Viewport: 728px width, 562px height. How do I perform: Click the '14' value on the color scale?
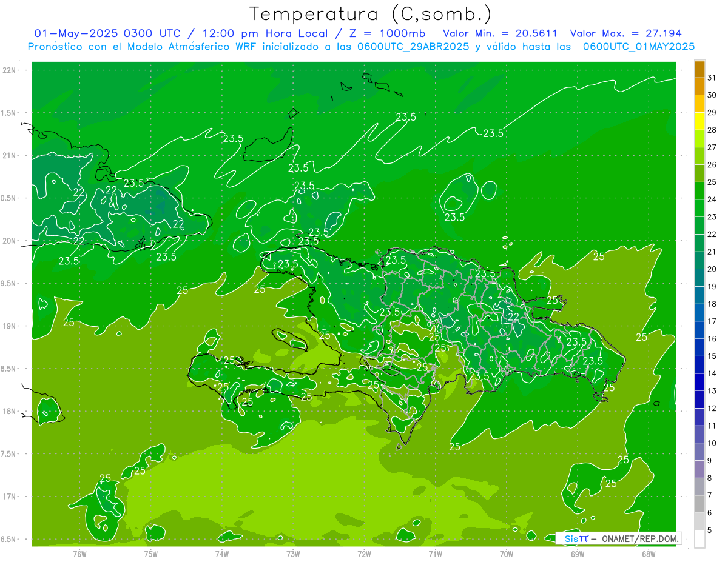(x=712, y=373)
